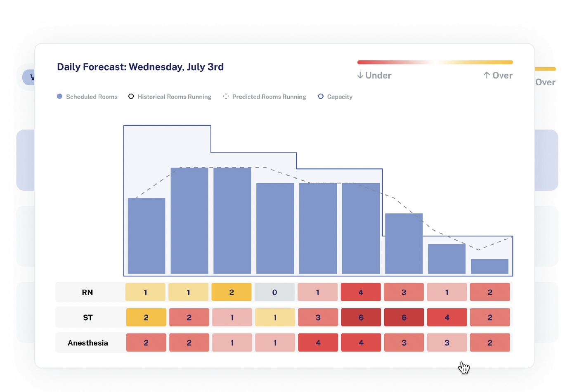
Task: Click the Under label in legend
Action: [378, 76]
